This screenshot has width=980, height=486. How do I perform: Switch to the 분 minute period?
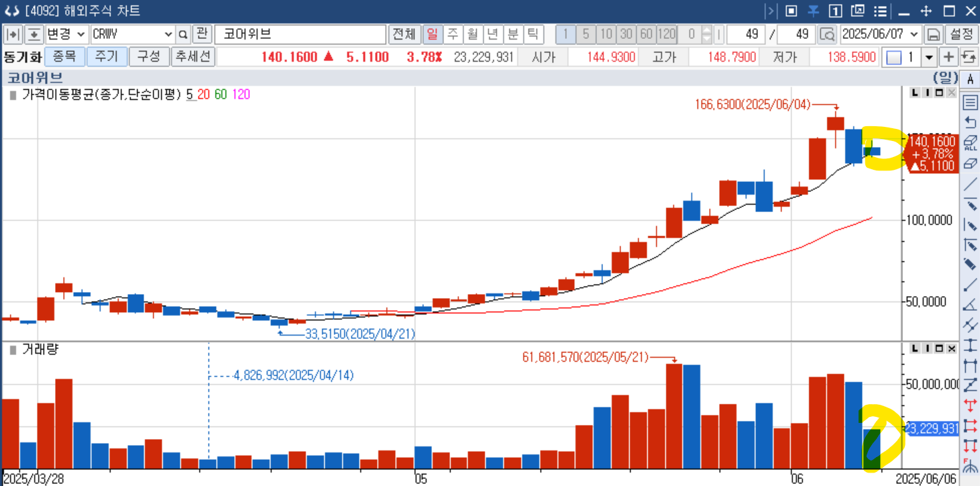pos(513,34)
